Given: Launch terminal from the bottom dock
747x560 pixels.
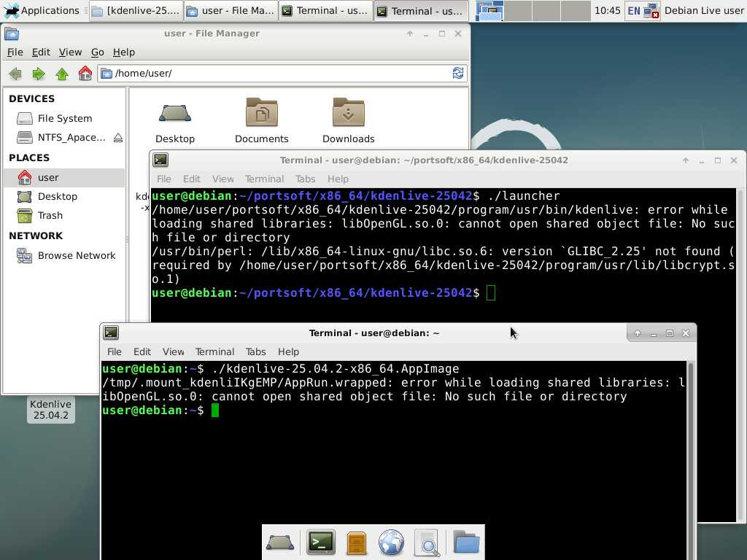Looking at the screenshot, I should pos(320,542).
